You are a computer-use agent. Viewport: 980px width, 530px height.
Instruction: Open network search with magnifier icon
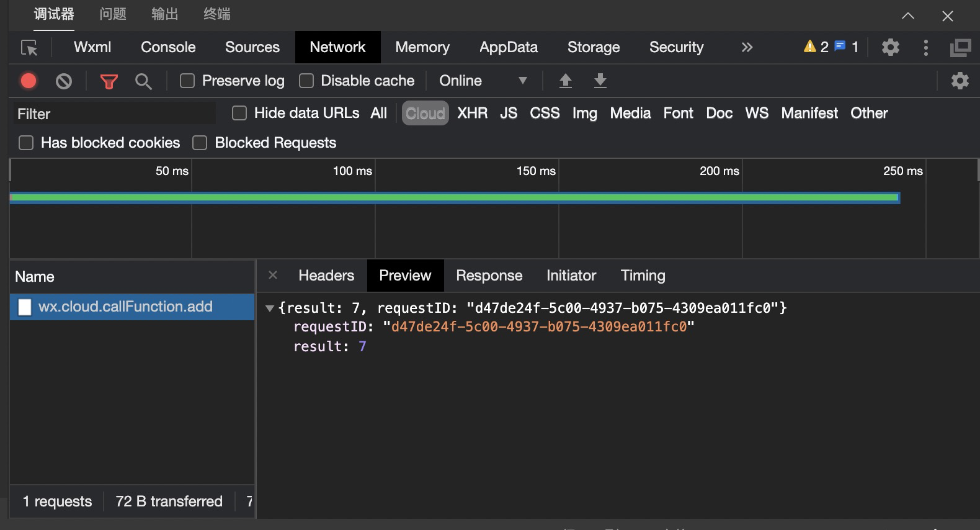(x=143, y=81)
